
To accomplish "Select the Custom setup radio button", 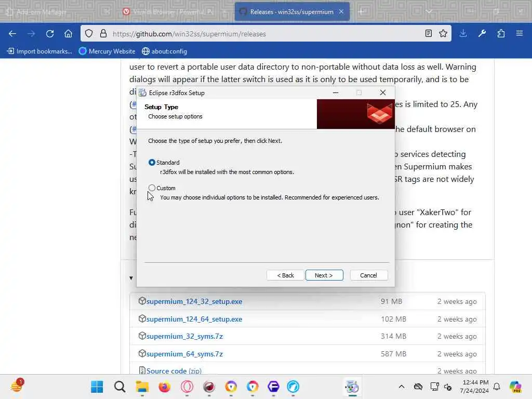I will coord(152,188).
